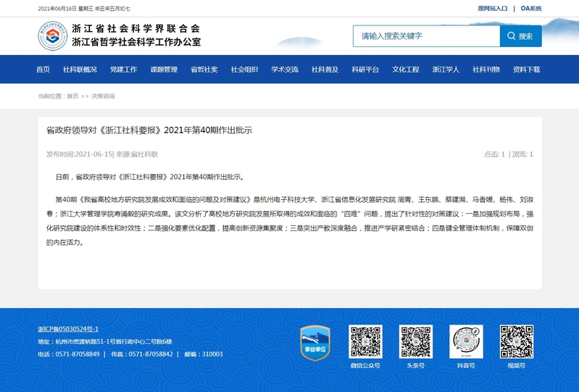Click the 头条号 QR code
579x392 pixels.
(415, 341)
